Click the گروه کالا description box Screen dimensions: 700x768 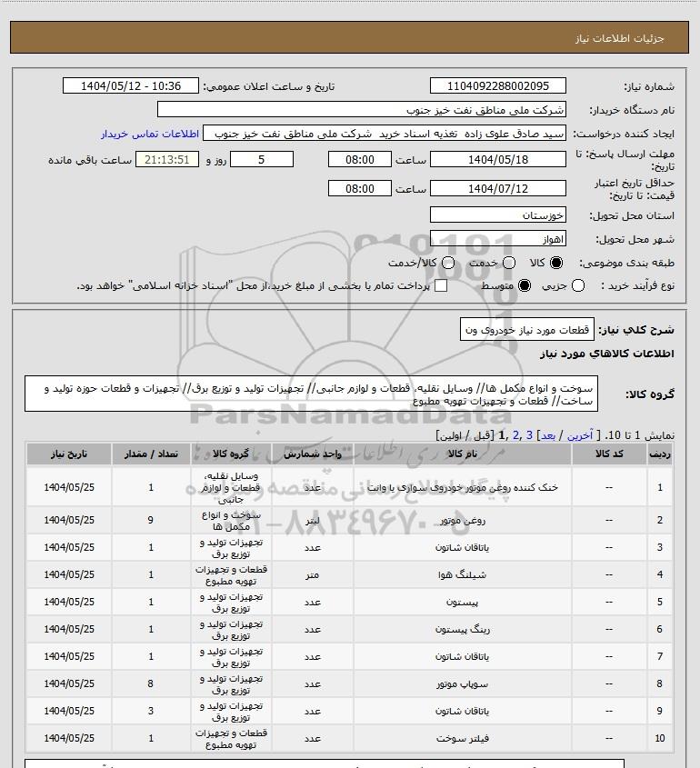point(311,394)
